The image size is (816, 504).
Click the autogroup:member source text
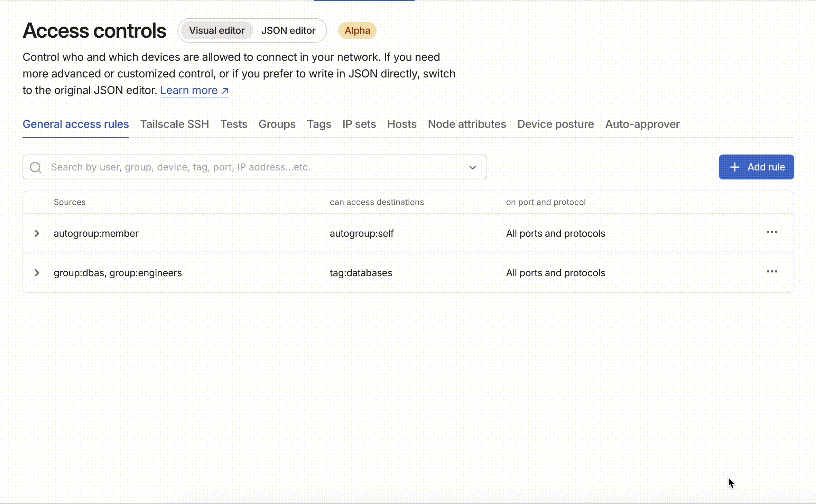click(x=96, y=233)
